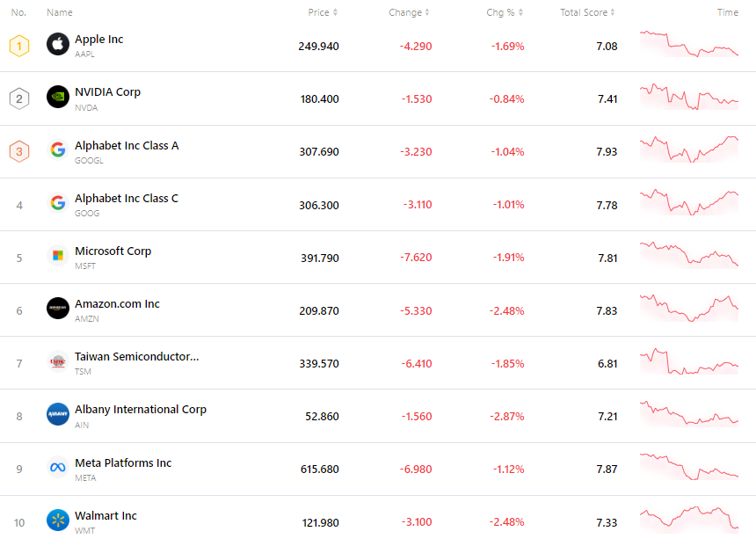Click the Microsoft Corp logo
The width and height of the screenshot is (756, 546).
[x=57, y=256]
